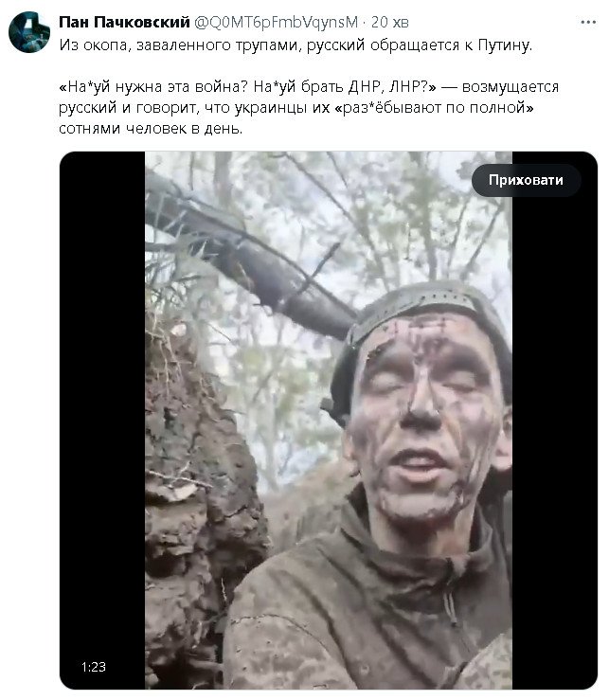Click the camouflage jacket in the video frame
The width and height of the screenshot is (609, 700).
[x=369, y=606]
